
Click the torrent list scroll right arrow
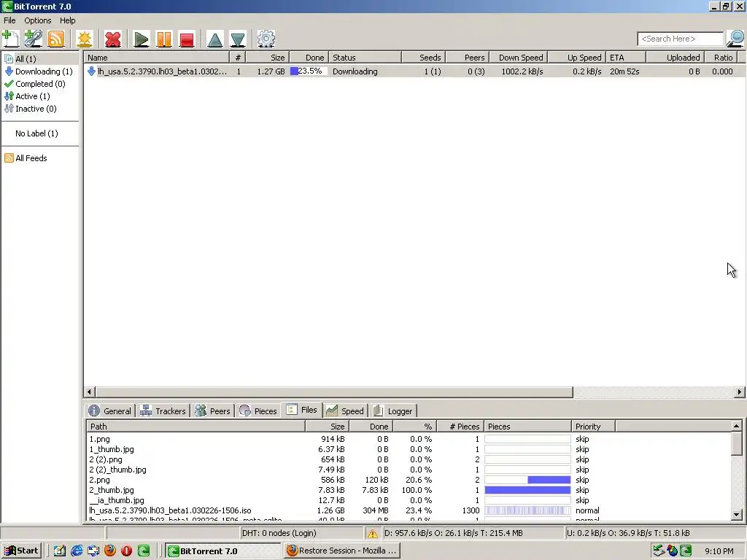point(740,392)
